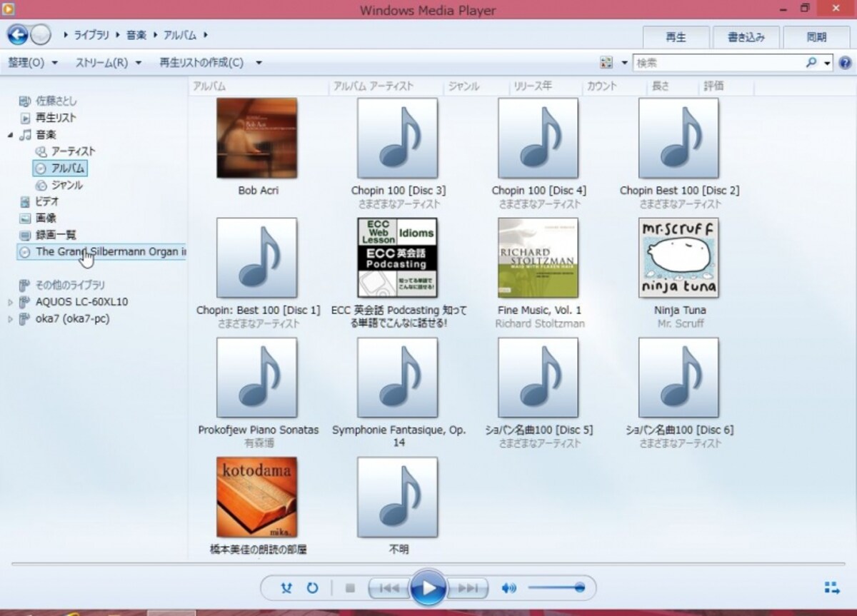Select アルバム in the sidebar

(61, 168)
